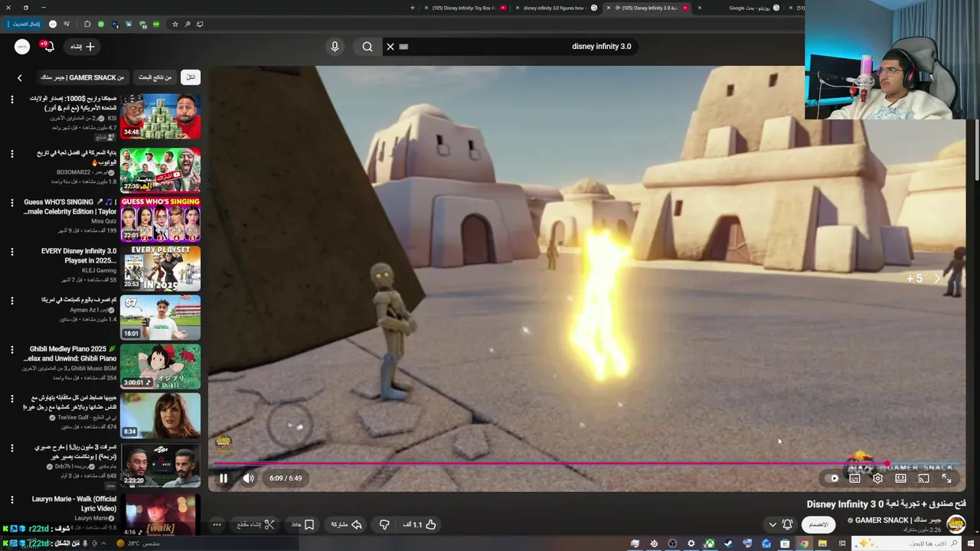Open a new browser tab

[413, 8]
